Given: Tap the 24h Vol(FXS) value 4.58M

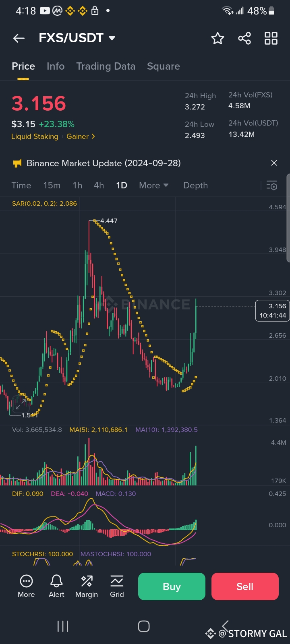Looking at the screenshot, I should click(239, 106).
